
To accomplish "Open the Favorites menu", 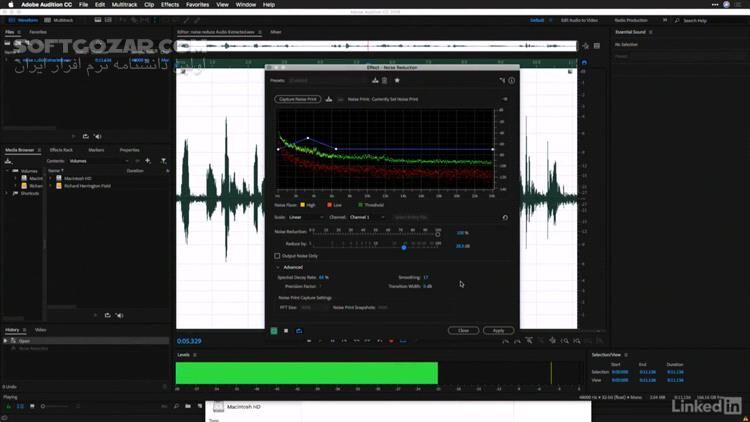I will [x=198, y=4].
